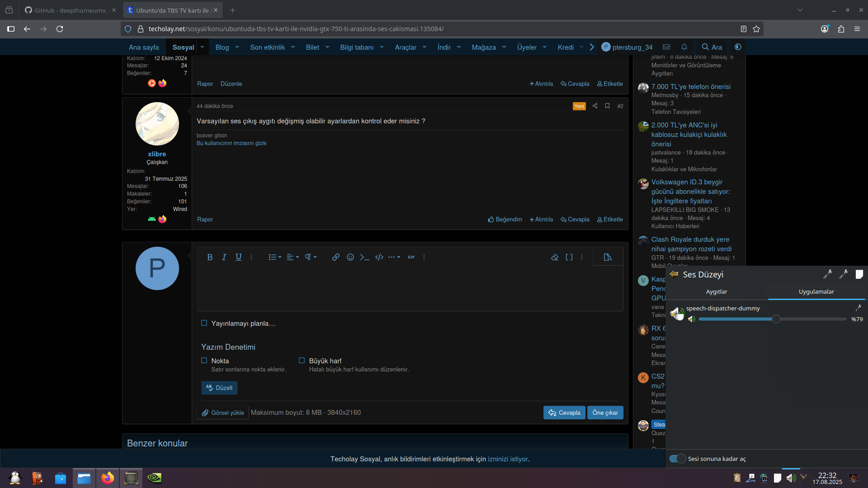
Task: Open xlibre's profile avatar
Action: tap(157, 124)
